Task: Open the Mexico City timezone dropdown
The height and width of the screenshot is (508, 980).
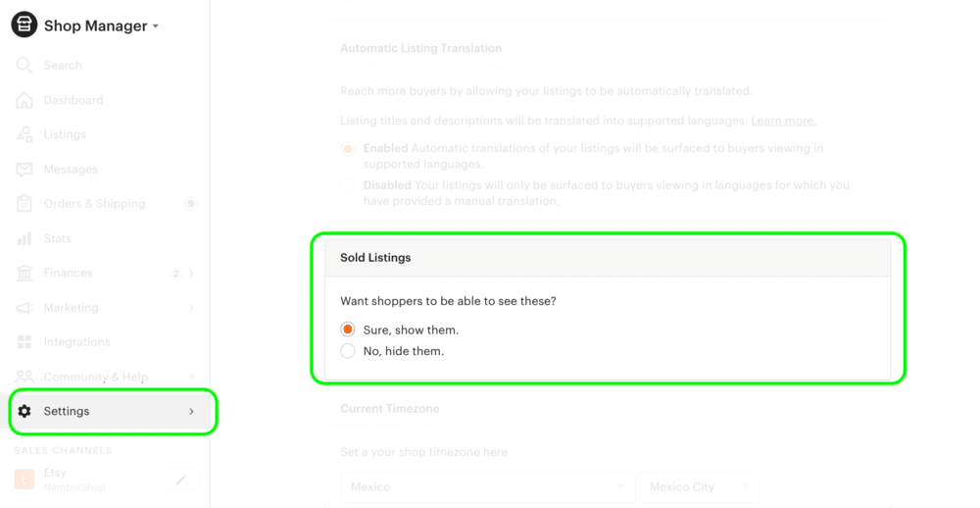Action: click(700, 486)
